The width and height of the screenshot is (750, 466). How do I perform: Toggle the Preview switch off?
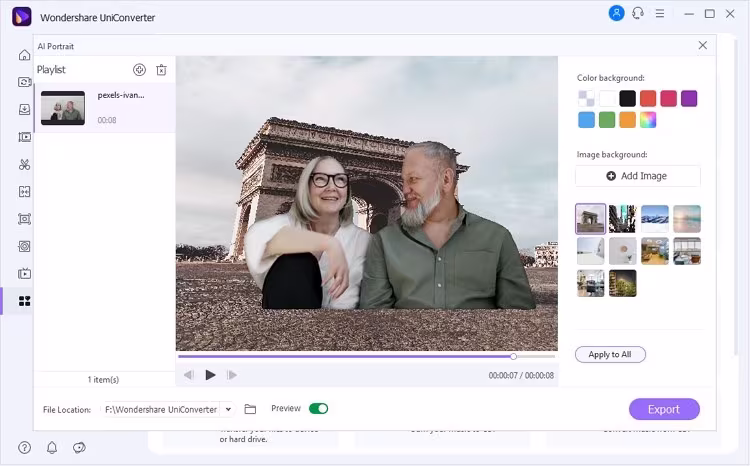[x=318, y=409]
